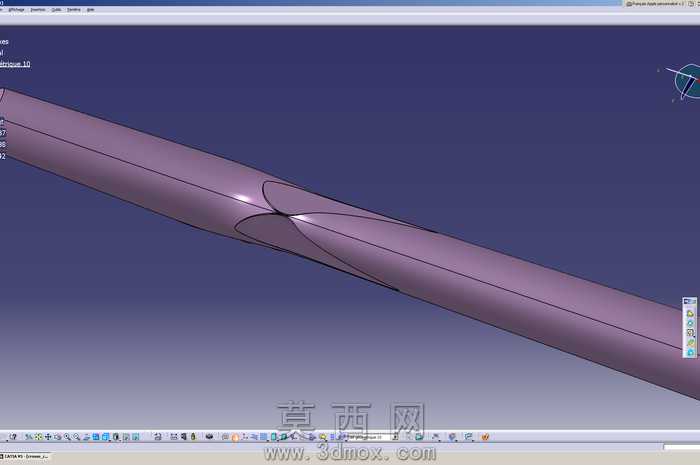Click the green bottle-shaped icon
Viewport: 700px width, 465px height.
[x=193, y=437]
